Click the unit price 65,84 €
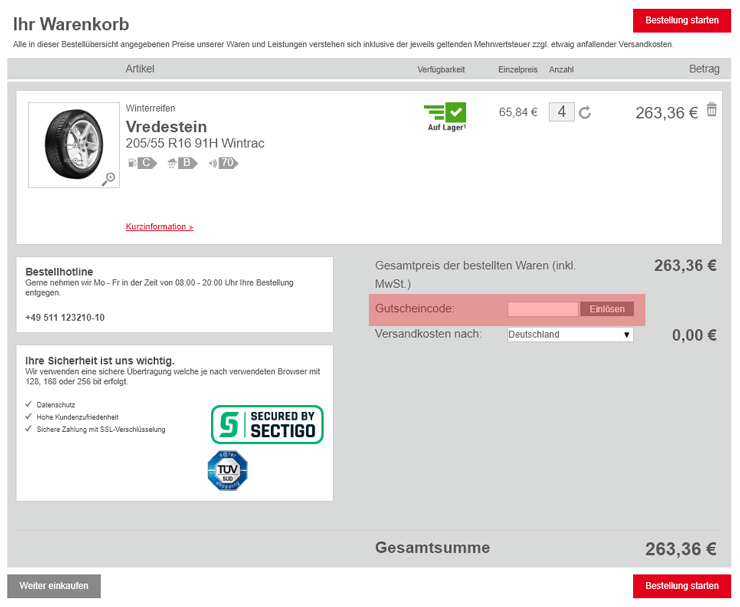The image size is (740, 607). coord(518,112)
